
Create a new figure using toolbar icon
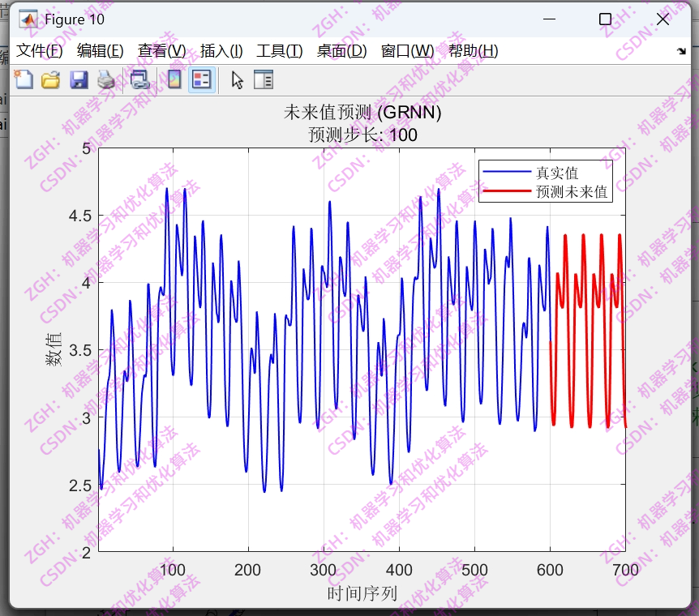23,79
